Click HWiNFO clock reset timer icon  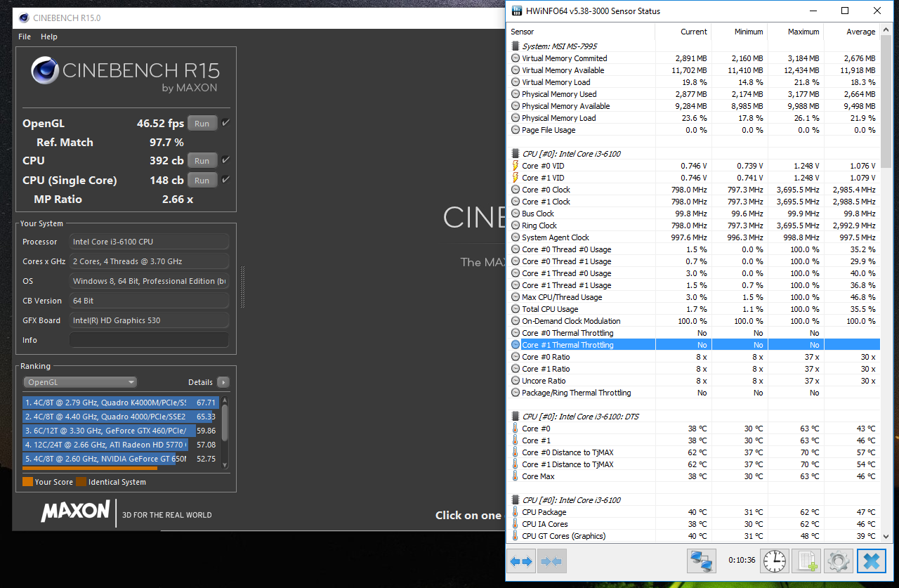[775, 561]
